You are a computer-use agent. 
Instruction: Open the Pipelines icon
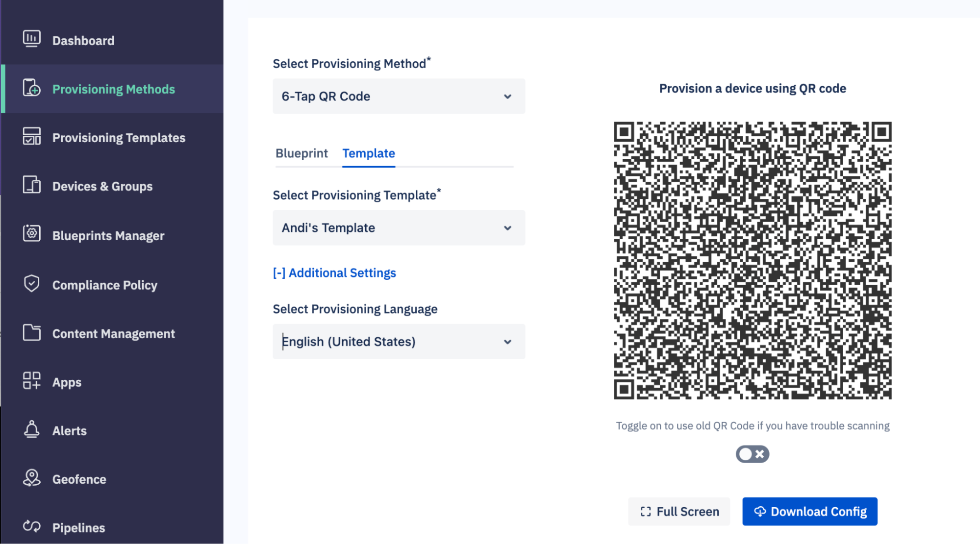31,527
